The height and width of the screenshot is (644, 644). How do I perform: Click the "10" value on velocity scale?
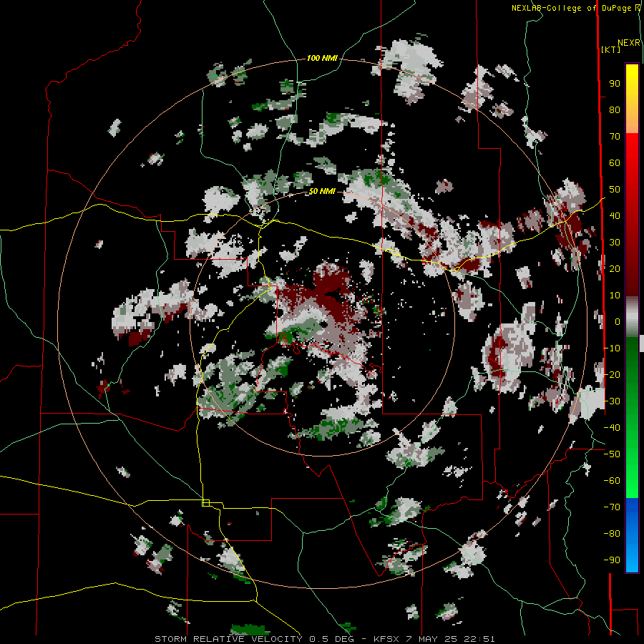[x=615, y=296]
